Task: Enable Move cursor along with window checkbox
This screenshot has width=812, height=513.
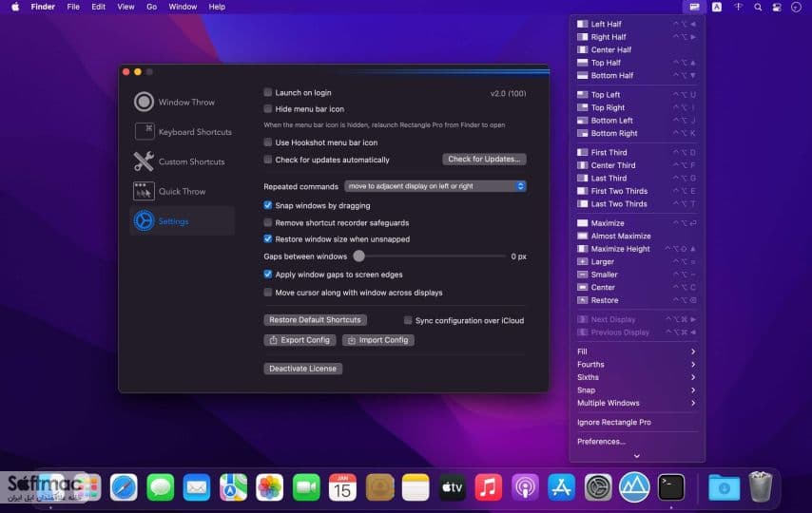Action: point(268,293)
